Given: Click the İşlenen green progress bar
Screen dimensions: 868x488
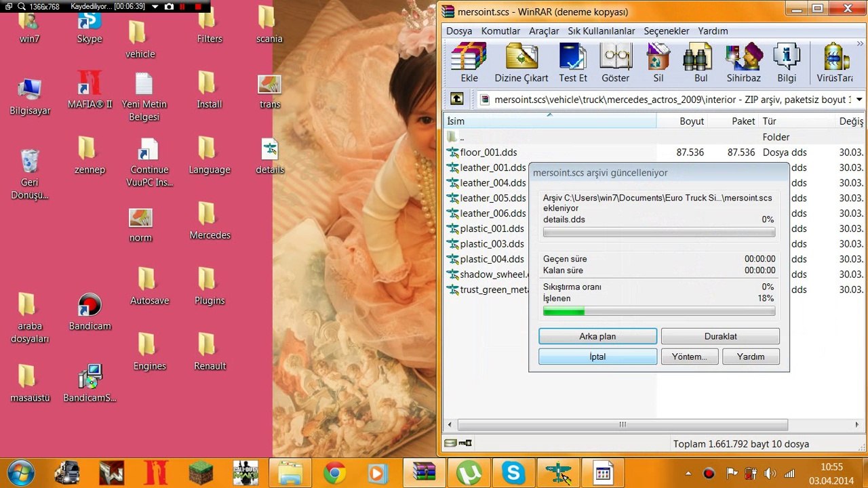Looking at the screenshot, I should click(x=659, y=311).
